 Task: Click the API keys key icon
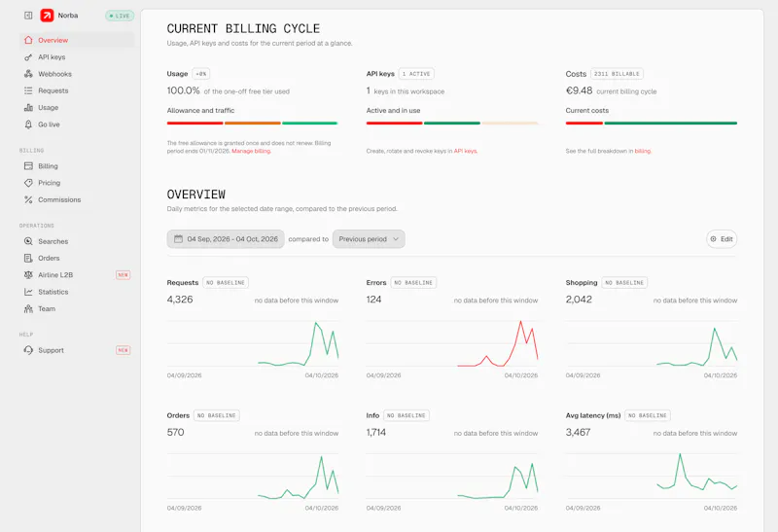(28, 57)
